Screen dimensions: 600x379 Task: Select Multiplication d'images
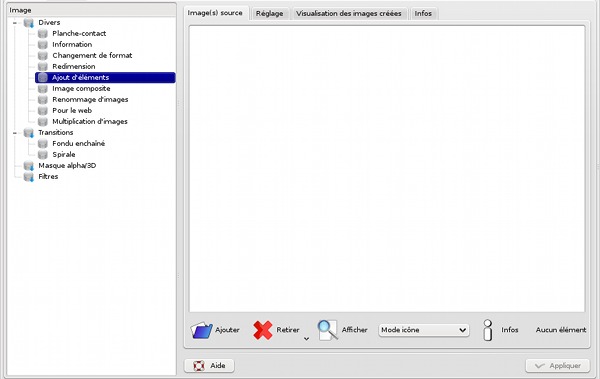[90, 122]
